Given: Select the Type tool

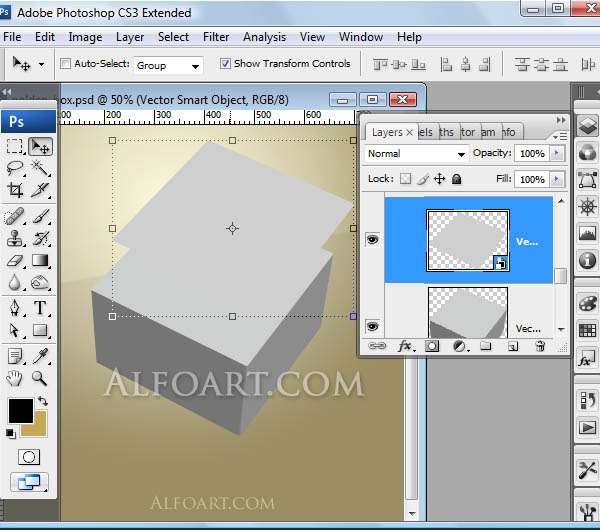Looking at the screenshot, I should 41,308.
